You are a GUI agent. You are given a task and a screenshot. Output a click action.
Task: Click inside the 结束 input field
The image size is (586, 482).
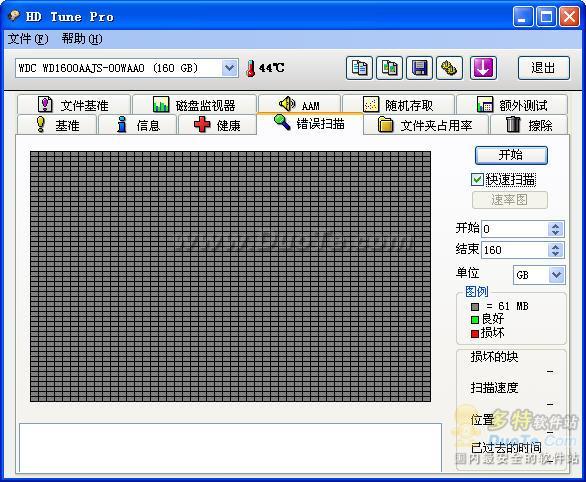click(x=515, y=250)
